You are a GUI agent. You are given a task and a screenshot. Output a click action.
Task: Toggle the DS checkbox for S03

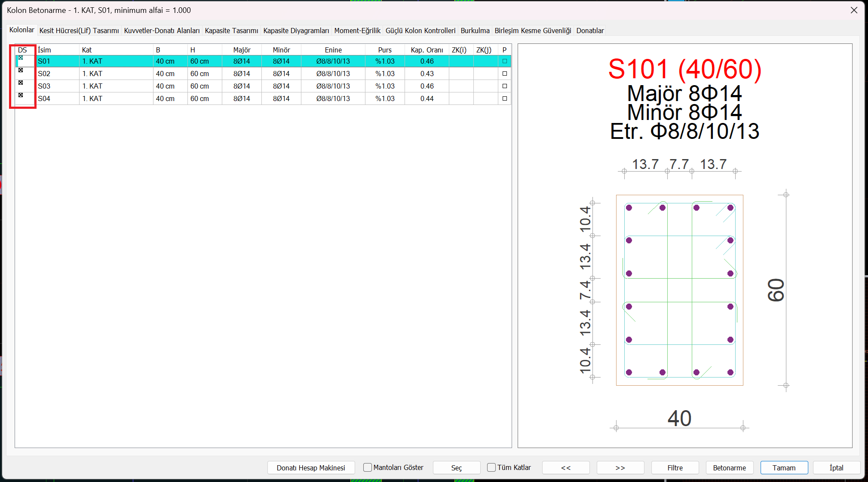click(x=21, y=83)
